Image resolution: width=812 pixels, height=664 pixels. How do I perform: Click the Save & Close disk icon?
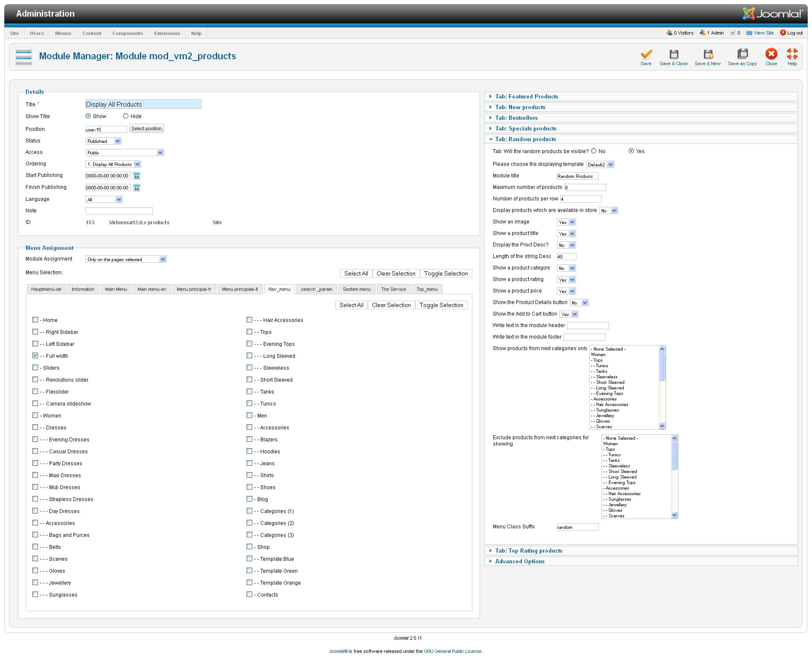[x=673, y=54]
